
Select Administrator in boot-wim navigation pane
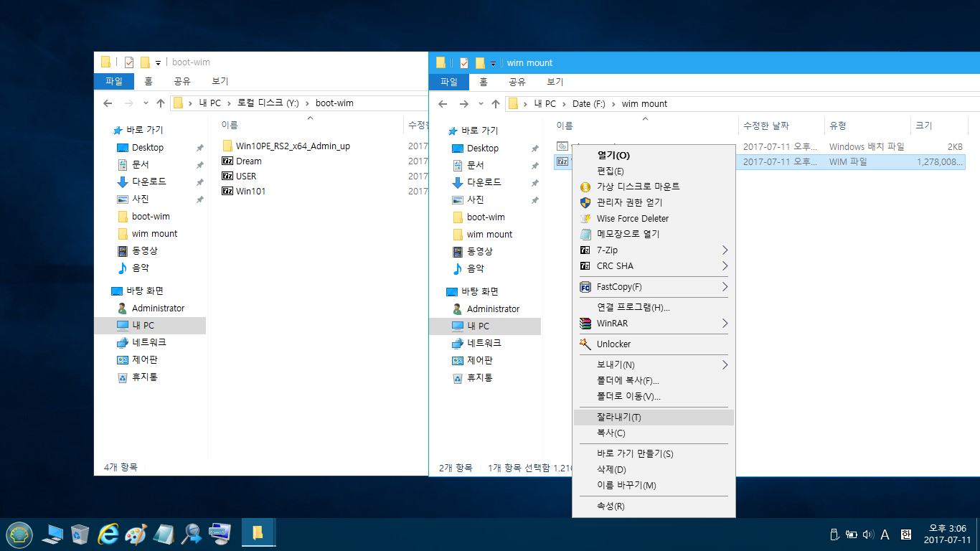(158, 308)
